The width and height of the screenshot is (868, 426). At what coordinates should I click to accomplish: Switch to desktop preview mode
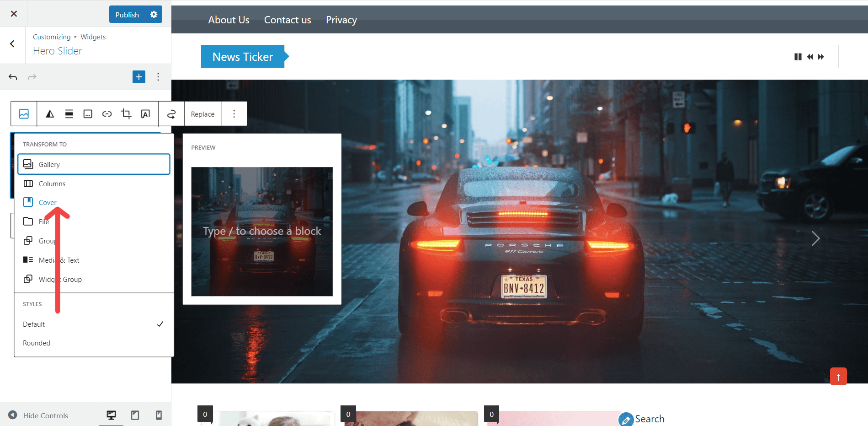pyautogui.click(x=111, y=415)
